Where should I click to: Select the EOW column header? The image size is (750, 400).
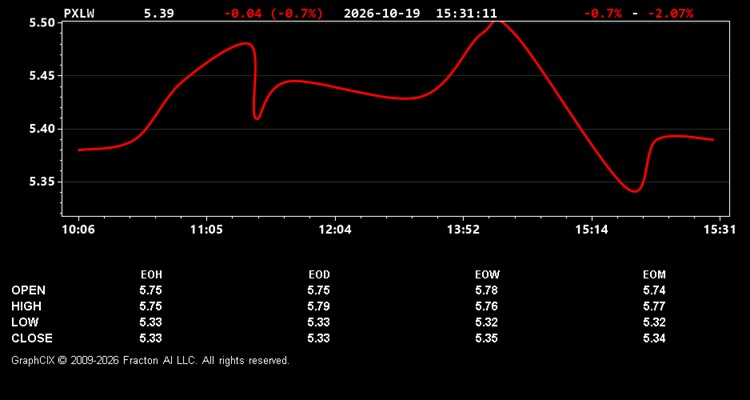[487, 275]
